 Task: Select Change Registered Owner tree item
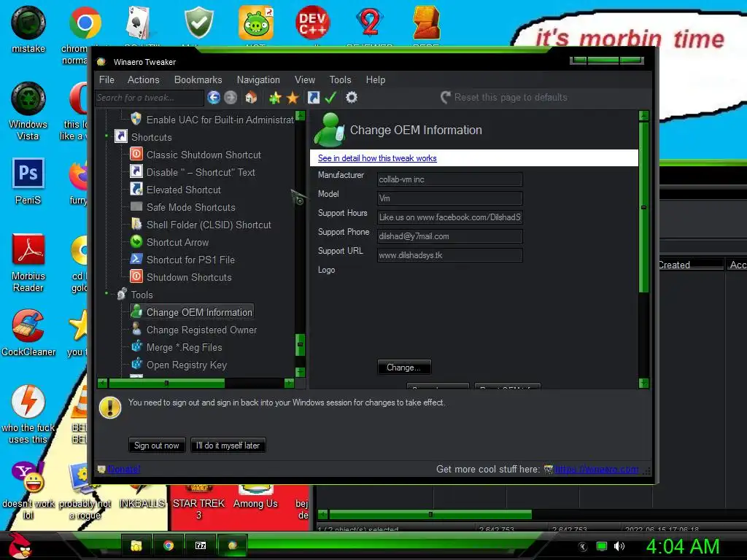pyautogui.click(x=201, y=330)
